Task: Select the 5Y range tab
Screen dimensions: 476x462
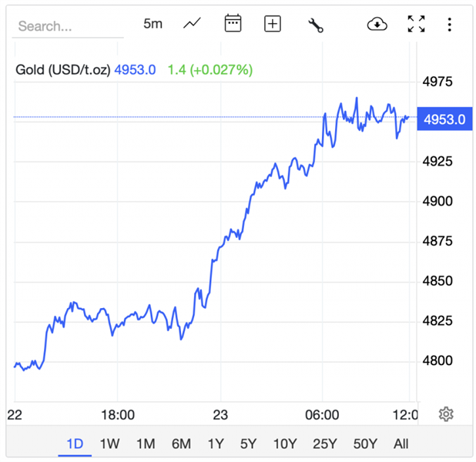Action: click(248, 444)
